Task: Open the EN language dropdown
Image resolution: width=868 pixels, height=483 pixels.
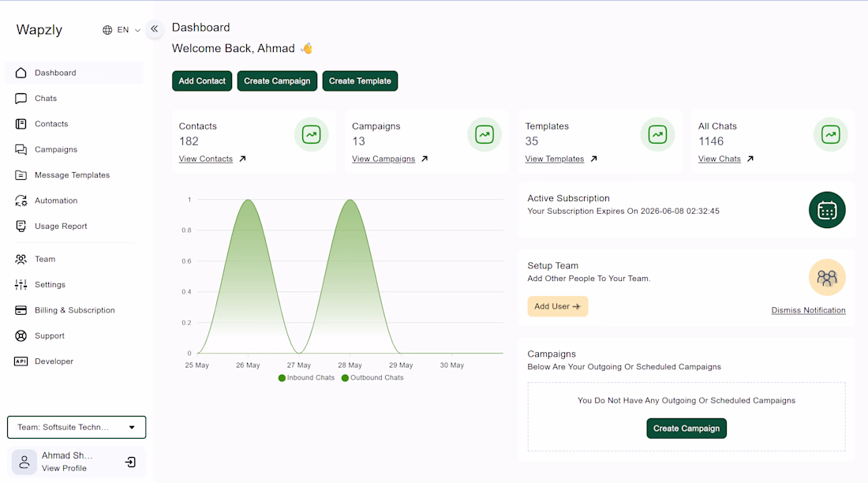Action: 122,30
